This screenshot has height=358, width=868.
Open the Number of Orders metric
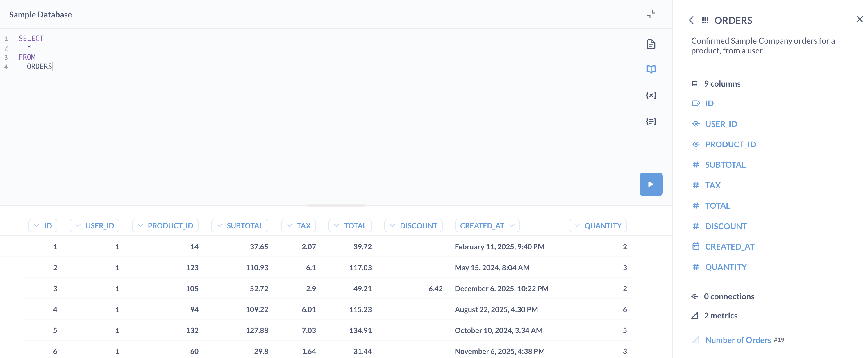[x=738, y=339]
